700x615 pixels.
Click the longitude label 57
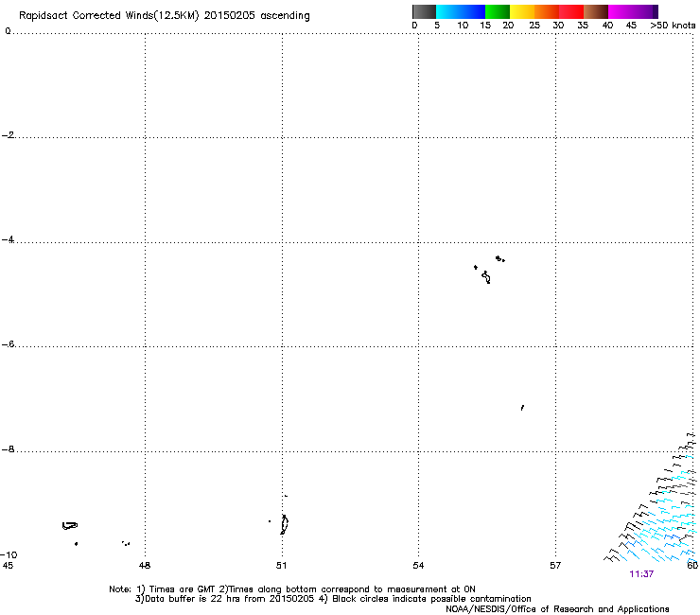pyautogui.click(x=555, y=566)
